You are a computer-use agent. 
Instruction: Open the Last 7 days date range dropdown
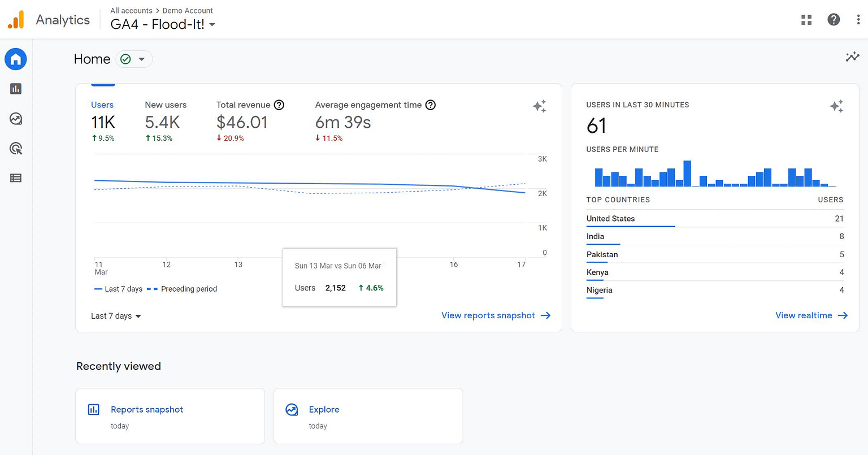116,315
